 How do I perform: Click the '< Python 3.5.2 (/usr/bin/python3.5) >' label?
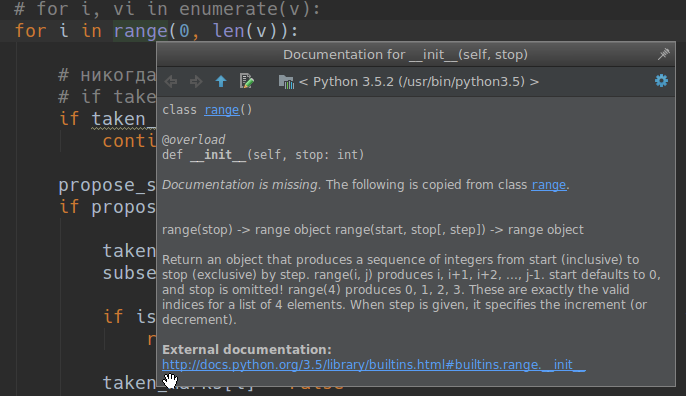pos(419,82)
